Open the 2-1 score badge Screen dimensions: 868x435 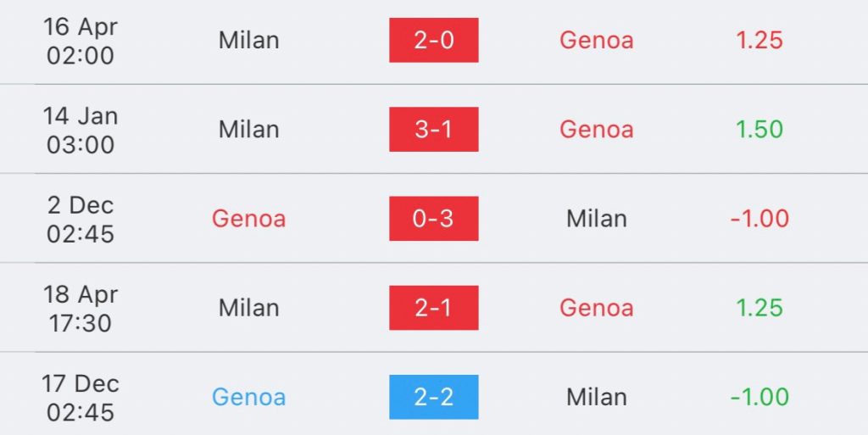[x=433, y=308]
